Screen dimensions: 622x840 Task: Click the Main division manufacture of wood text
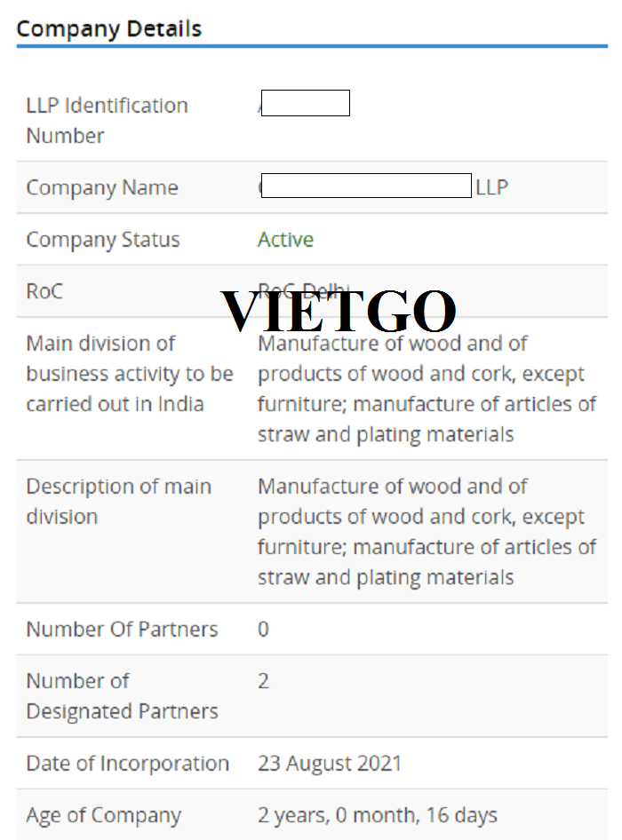click(x=427, y=388)
